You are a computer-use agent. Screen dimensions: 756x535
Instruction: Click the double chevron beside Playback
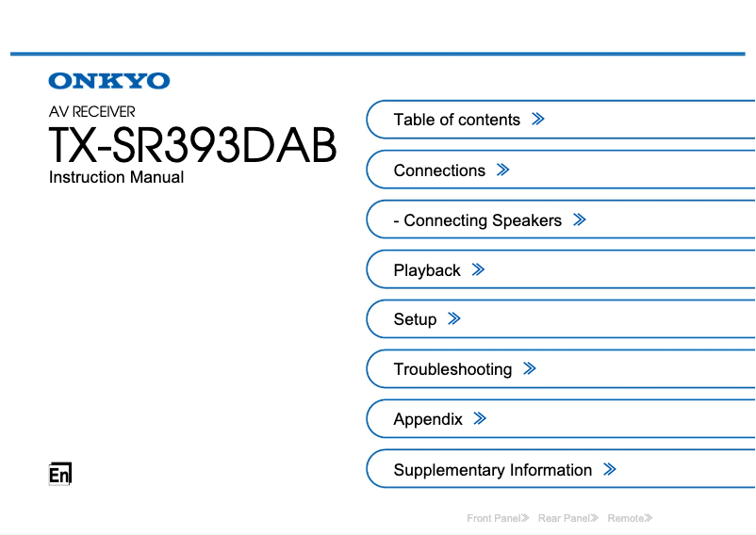(478, 270)
